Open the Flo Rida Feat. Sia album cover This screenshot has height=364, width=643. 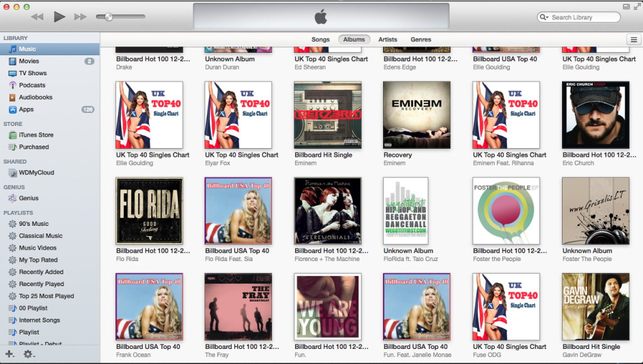pos(238,211)
